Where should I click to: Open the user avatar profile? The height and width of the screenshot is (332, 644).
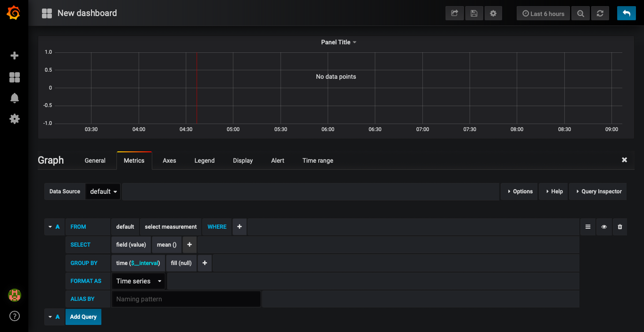coord(14,295)
